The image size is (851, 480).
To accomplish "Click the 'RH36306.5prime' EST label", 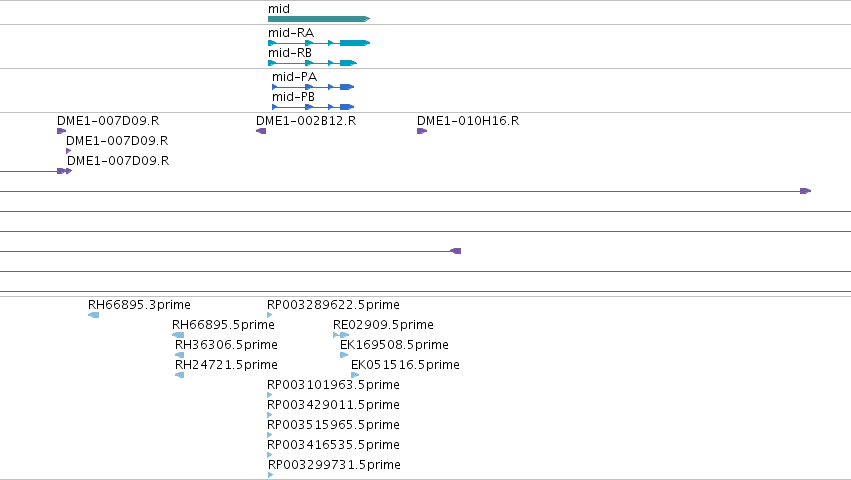I will click(x=226, y=345).
